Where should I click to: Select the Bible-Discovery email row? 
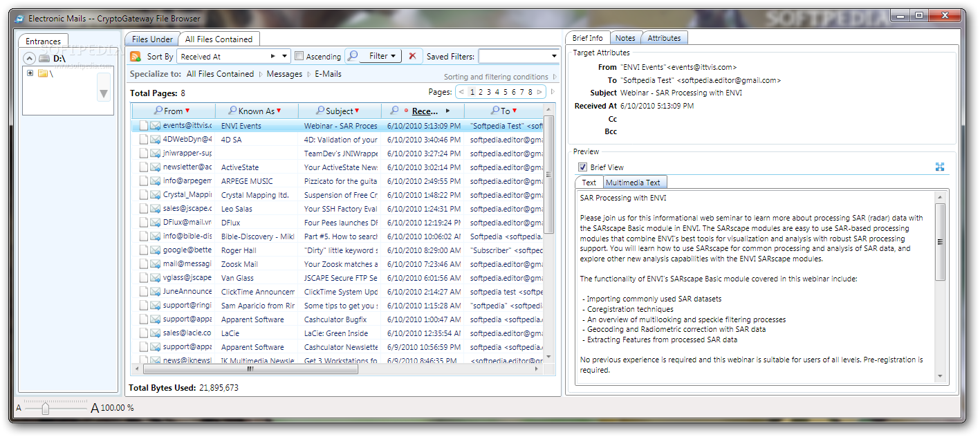tap(337, 236)
